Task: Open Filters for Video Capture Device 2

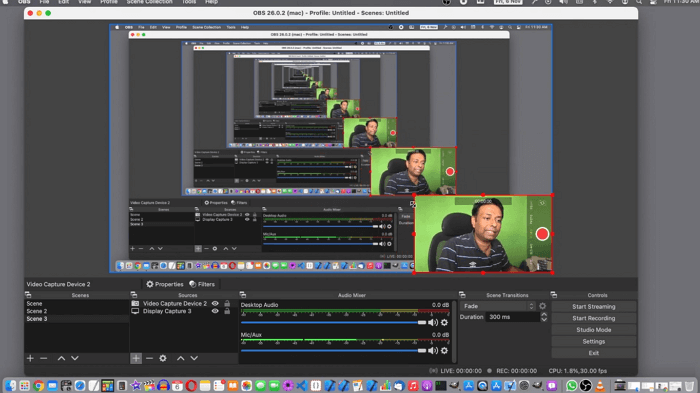Action: pyautogui.click(x=202, y=284)
